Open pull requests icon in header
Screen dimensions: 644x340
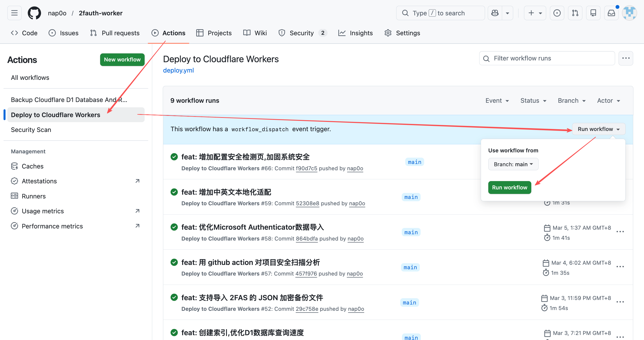pos(575,13)
